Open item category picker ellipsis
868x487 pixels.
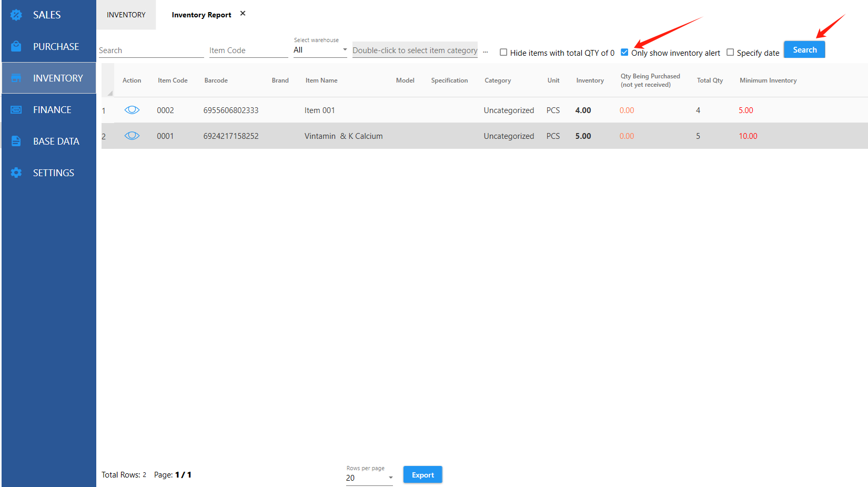pyautogui.click(x=486, y=52)
